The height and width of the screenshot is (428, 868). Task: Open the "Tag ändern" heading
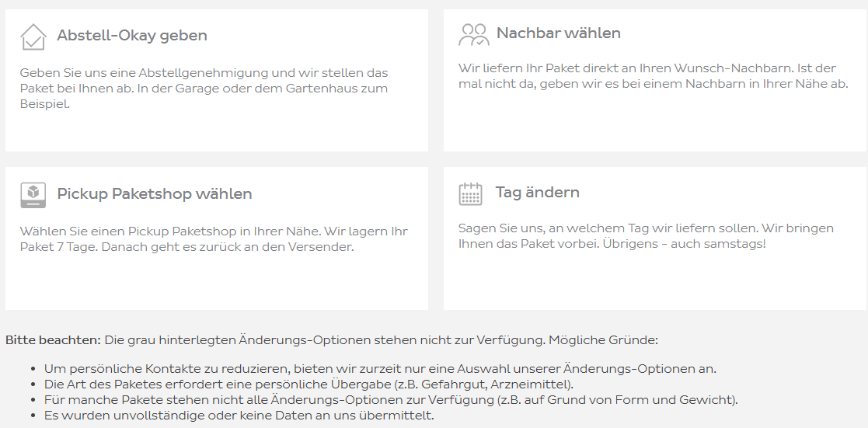tap(537, 193)
